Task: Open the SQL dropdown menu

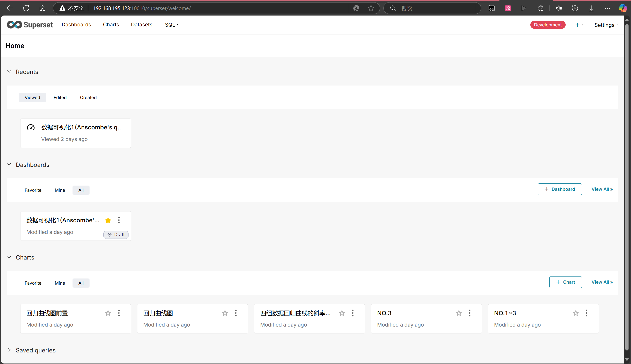Action: (x=172, y=25)
